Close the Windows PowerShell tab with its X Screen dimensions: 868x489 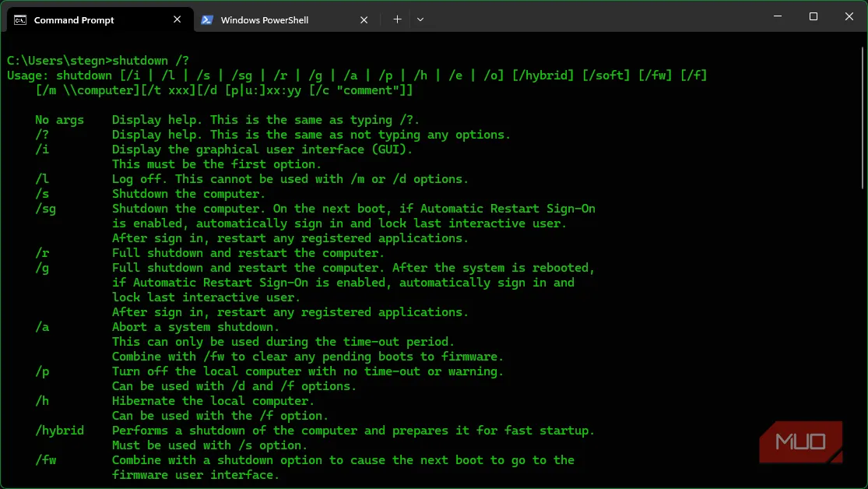(364, 19)
